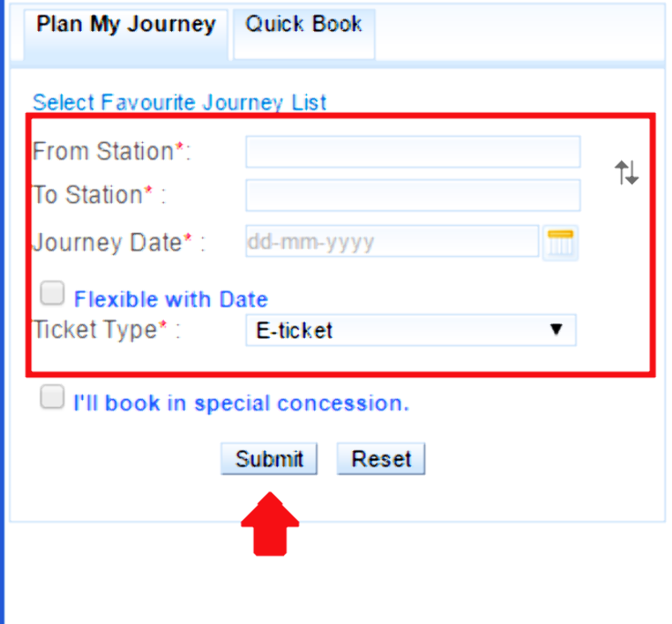Expand the Ticket Type E-ticket dropdown

(411, 330)
